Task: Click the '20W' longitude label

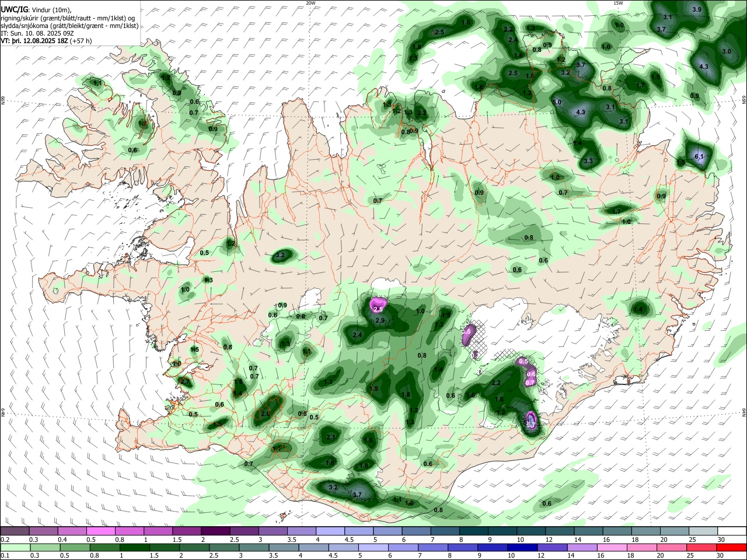Action: [310, 3]
